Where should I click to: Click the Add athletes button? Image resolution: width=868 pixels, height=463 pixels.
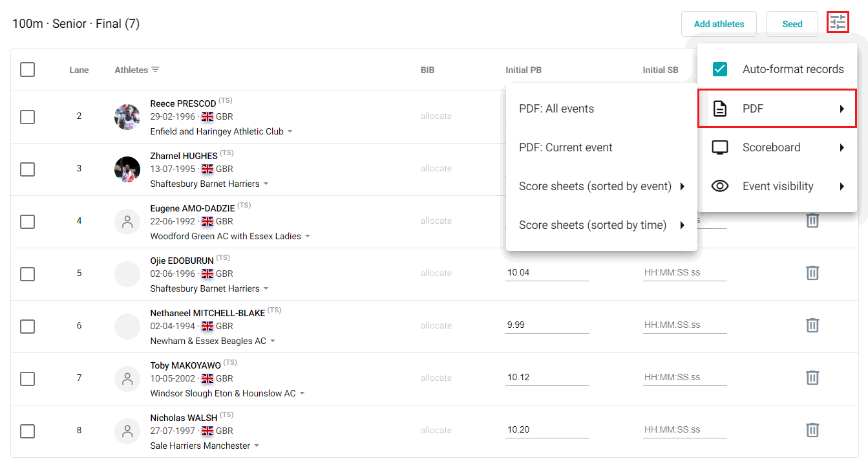coord(719,23)
